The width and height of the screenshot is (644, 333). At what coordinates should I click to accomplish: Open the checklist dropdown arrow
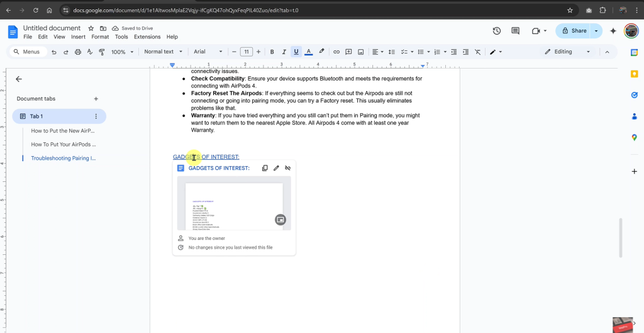(x=412, y=52)
